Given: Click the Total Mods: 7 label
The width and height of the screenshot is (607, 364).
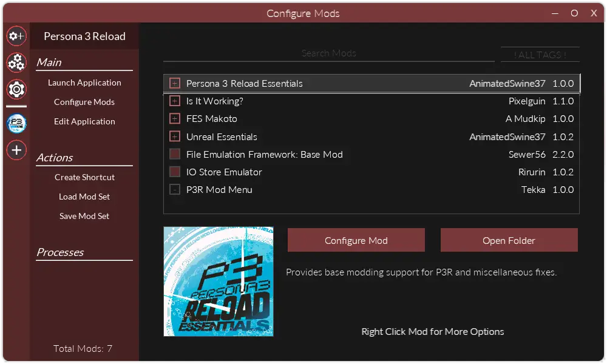Looking at the screenshot, I should click(83, 348).
